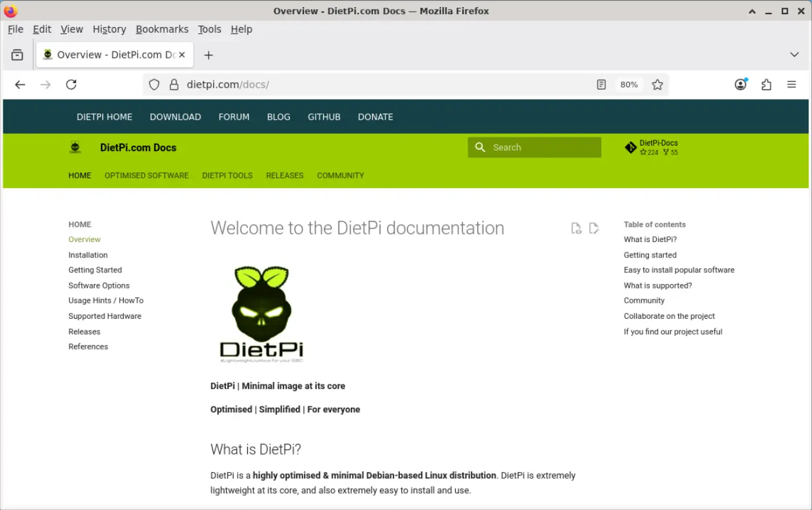
Task: Open the Firefox hamburger application menu
Action: [792, 84]
